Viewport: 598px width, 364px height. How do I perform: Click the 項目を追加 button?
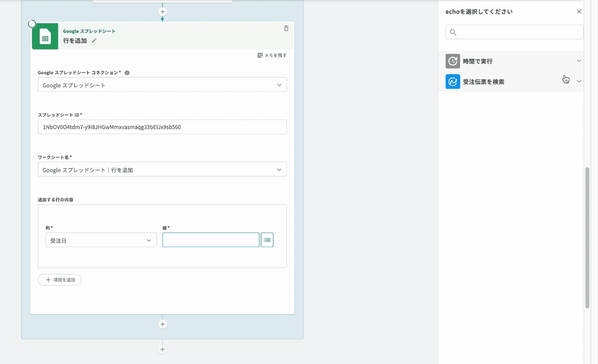pos(60,280)
